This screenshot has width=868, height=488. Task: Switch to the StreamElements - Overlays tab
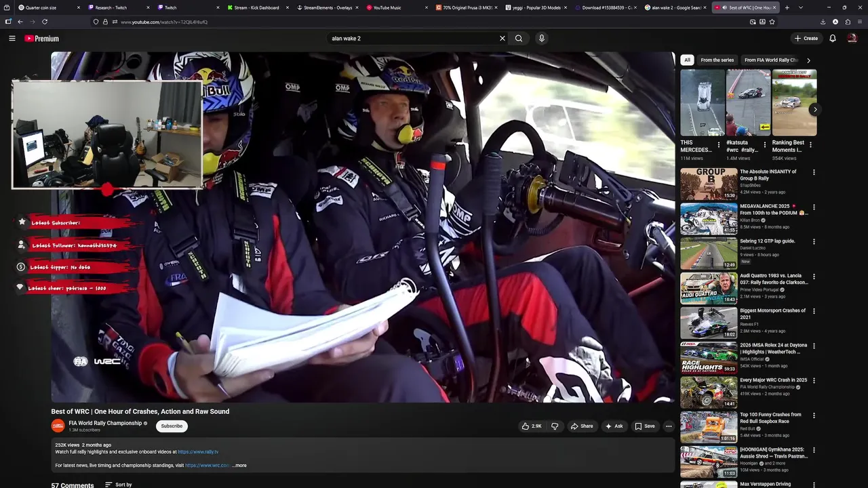pyautogui.click(x=328, y=7)
